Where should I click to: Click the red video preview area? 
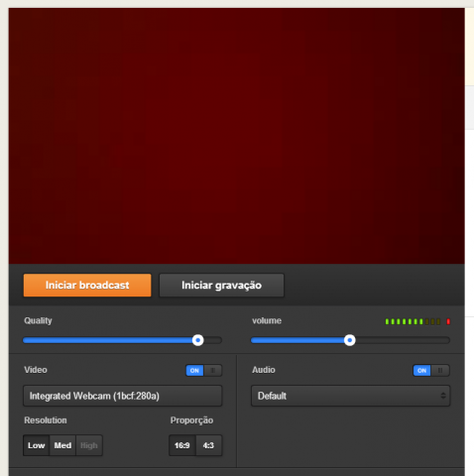tap(237, 136)
